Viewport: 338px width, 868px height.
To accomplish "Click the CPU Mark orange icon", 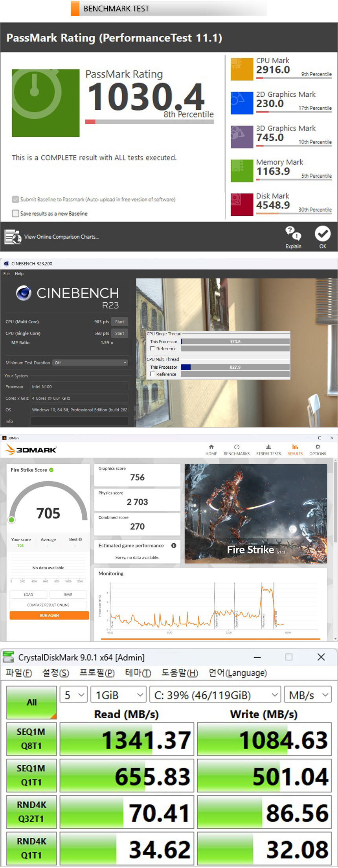I will tap(242, 69).
